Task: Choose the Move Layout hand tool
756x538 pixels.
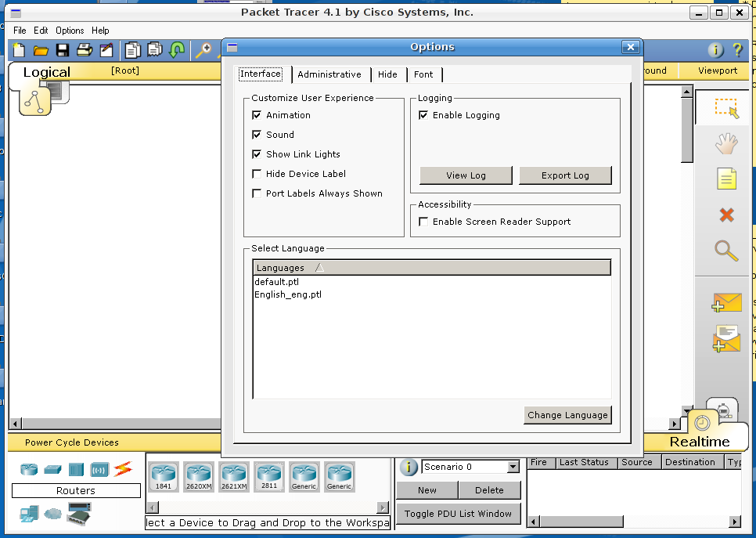Action: tap(726, 144)
